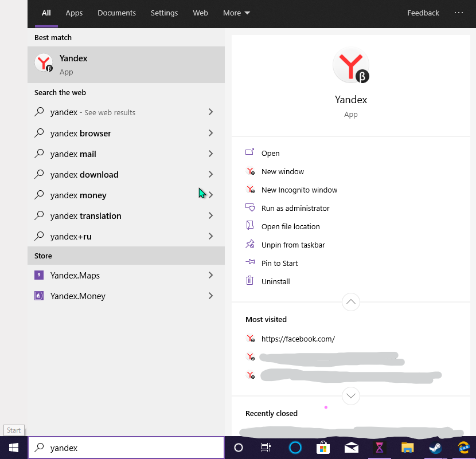Image resolution: width=476 pixels, height=459 pixels.
Task: Click the Uninstall trash icon
Action: click(249, 280)
